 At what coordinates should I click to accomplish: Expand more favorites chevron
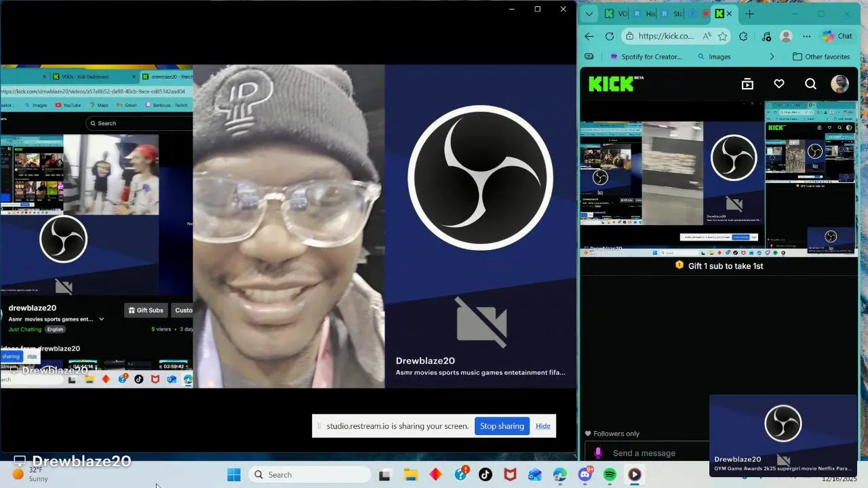click(x=772, y=57)
